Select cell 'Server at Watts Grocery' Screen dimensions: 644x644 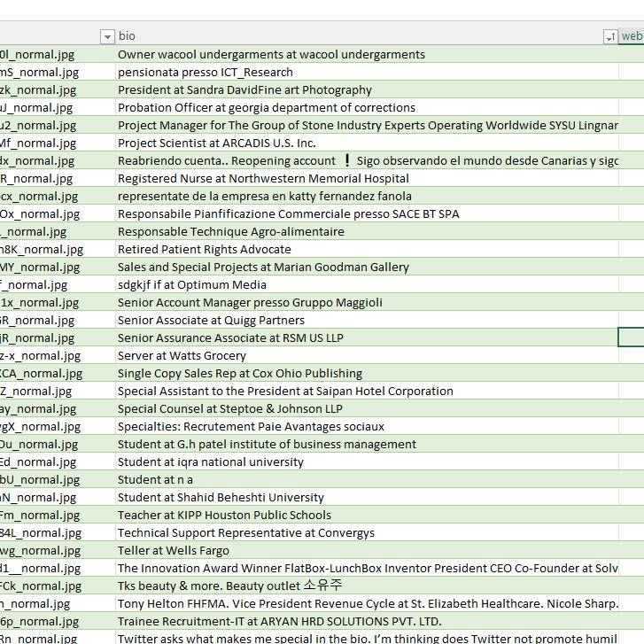(x=367, y=355)
